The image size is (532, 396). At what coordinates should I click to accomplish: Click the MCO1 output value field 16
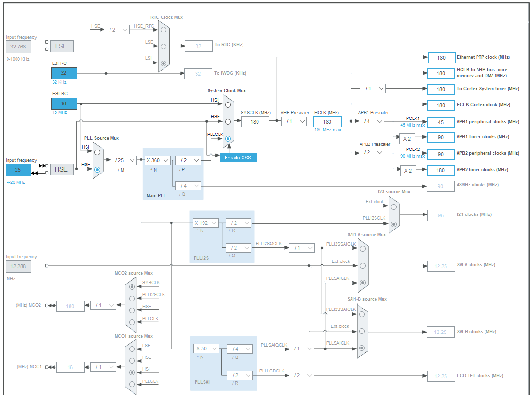70,367
